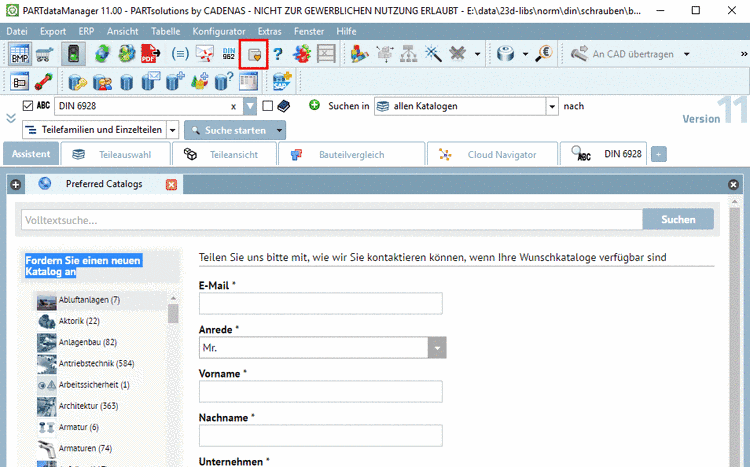Collapse the search panel double chevron

(x=11, y=118)
